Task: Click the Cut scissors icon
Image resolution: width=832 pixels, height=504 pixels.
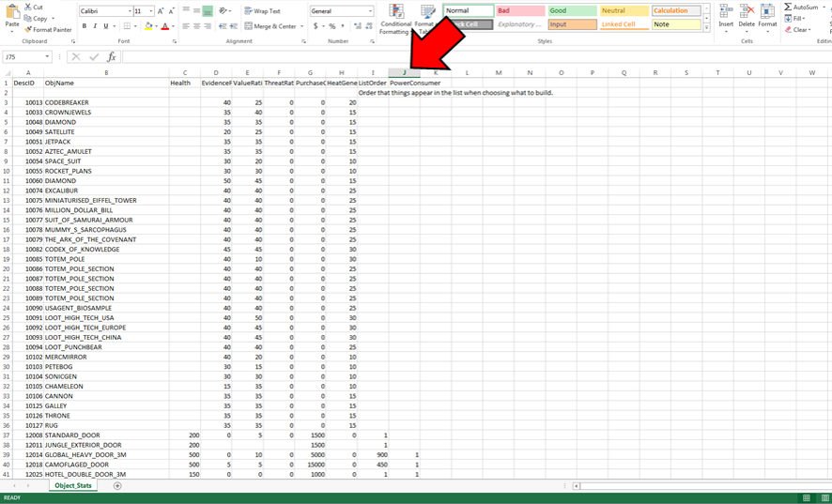Action: (x=28, y=7)
